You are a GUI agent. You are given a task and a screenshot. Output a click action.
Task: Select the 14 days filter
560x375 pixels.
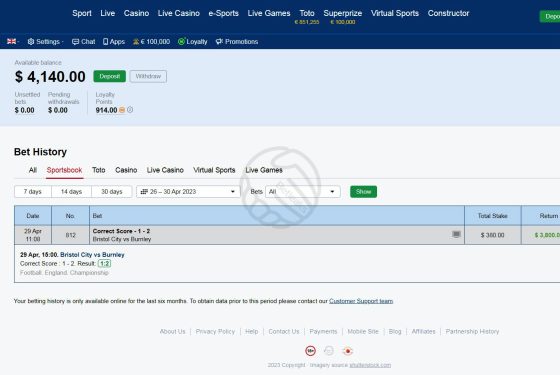pos(71,192)
